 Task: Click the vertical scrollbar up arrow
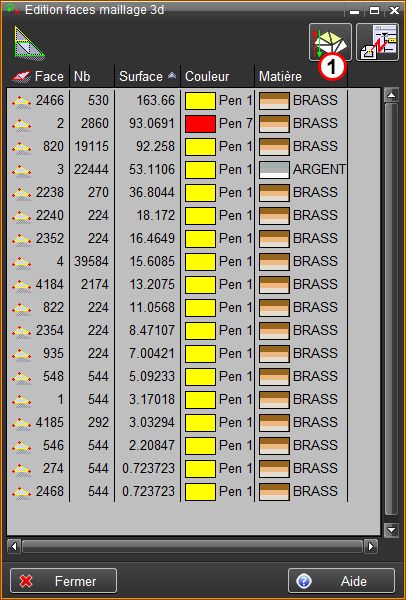pos(391,95)
